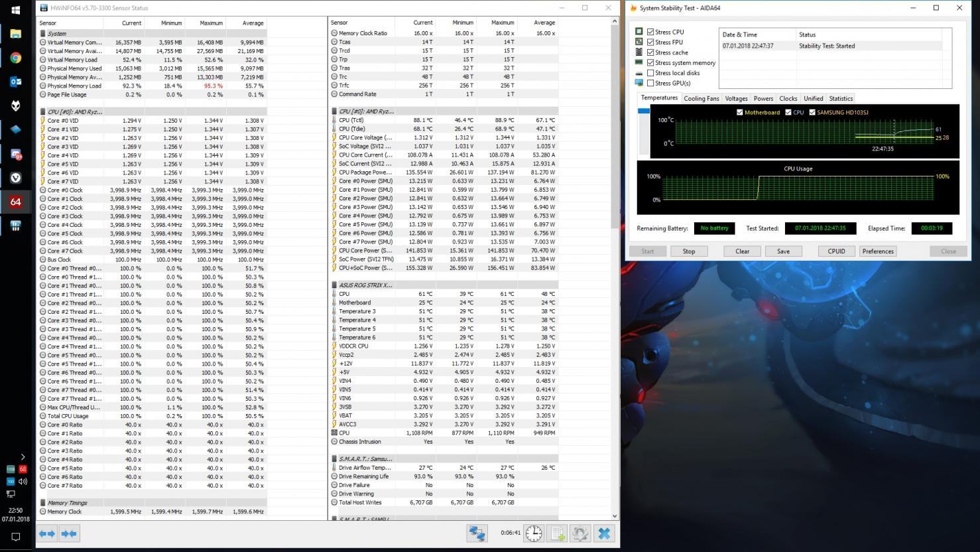Collapse the System sensor group header

153,33
